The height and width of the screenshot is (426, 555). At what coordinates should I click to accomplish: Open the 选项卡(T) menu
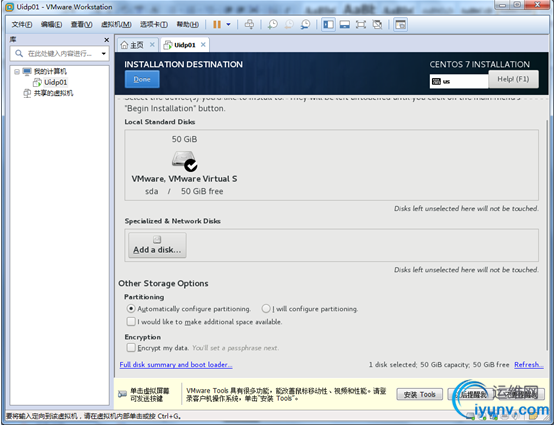tap(154, 24)
